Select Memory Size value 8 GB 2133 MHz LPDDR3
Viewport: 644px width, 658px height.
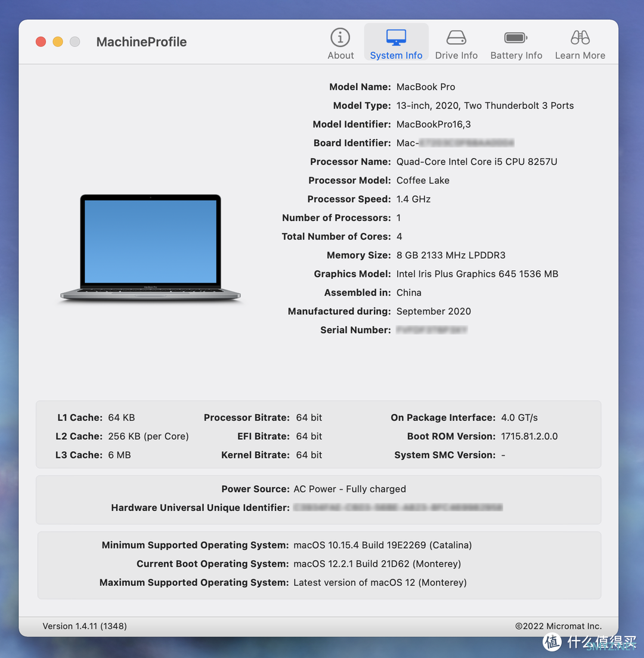pos(451,255)
